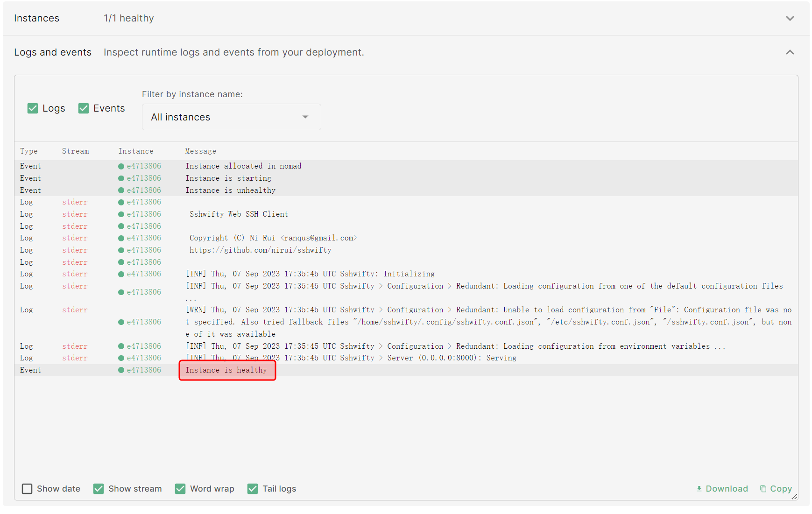Click instance ID e4713806 on 'Instance is starting' row

[x=144, y=178]
